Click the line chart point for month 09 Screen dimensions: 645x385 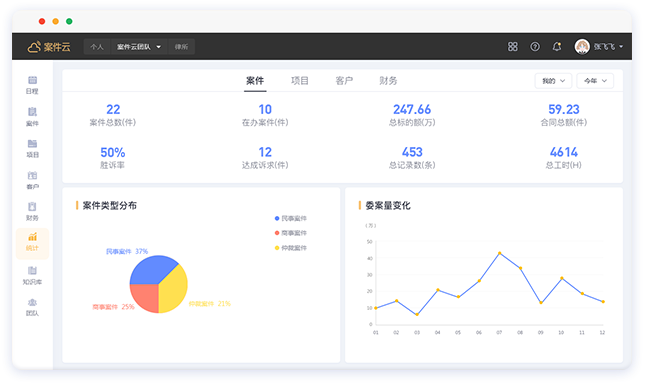click(x=541, y=303)
